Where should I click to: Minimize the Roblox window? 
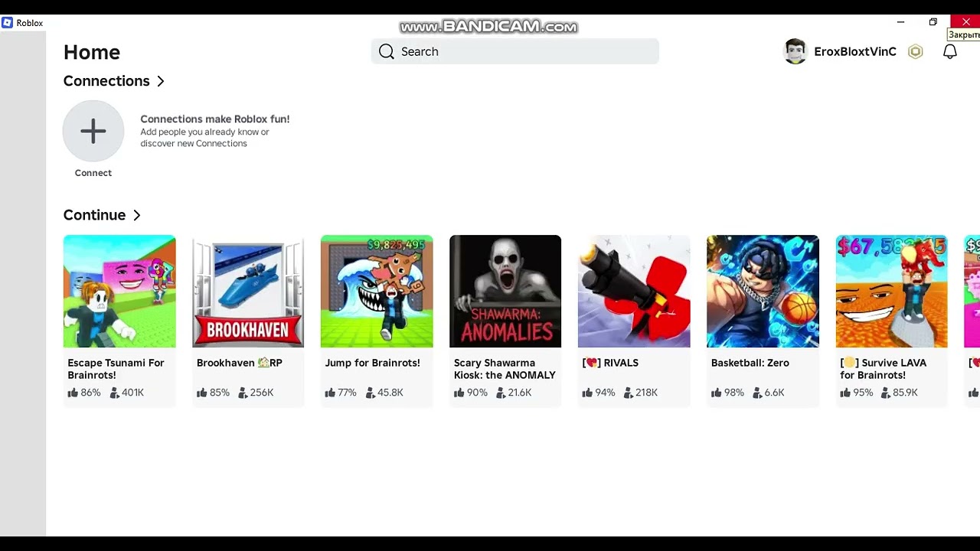coord(901,22)
